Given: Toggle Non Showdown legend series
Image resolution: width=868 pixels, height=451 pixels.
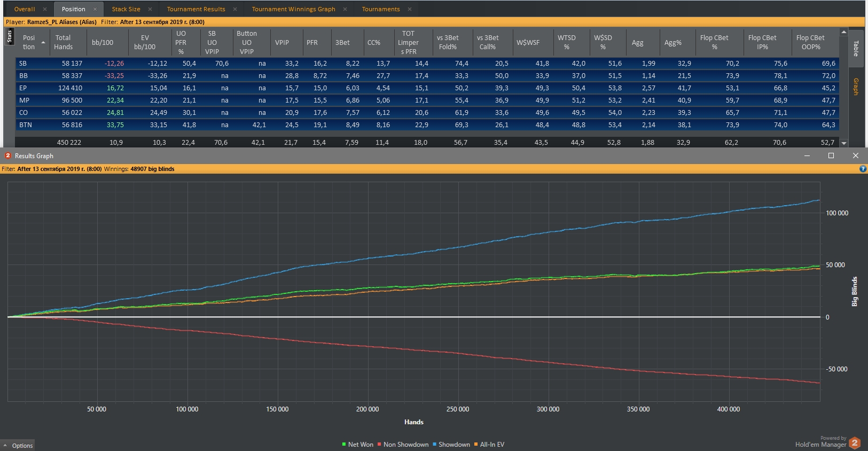Looking at the screenshot, I should pyautogui.click(x=403, y=445).
